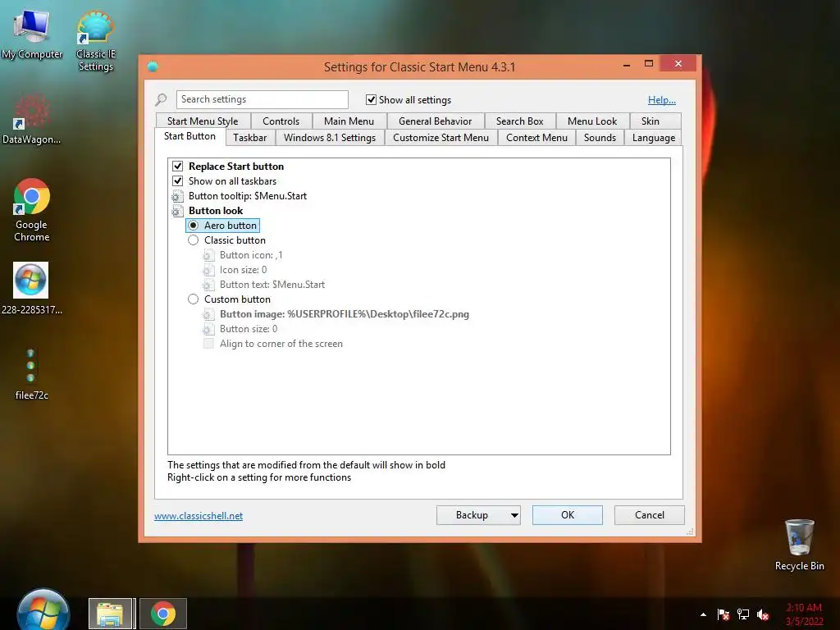Click the Classic Shell shell icon in title bar

coord(153,67)
